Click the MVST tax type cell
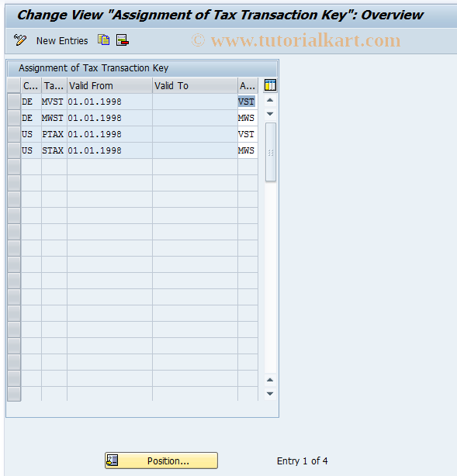Viewport: 457px width, 476px height. [x=54, y=102]
